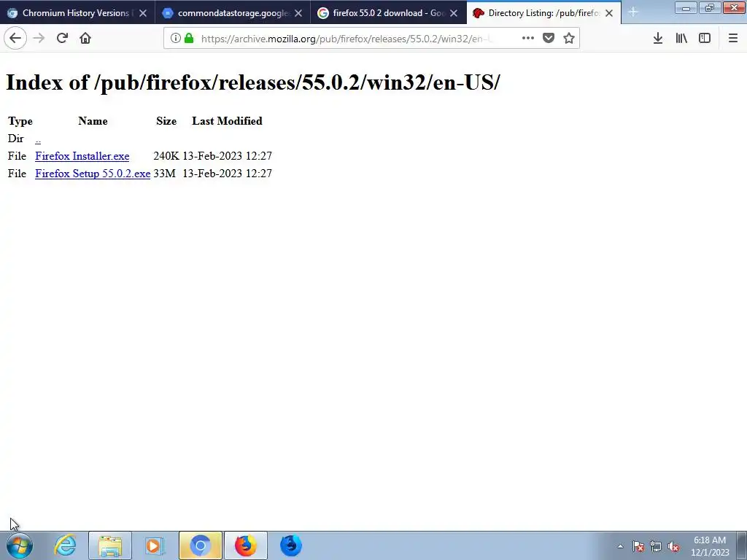Viewport: 747px width, 560px height.
Task: Click the Last Modified column header
Action: click(227, 121)
